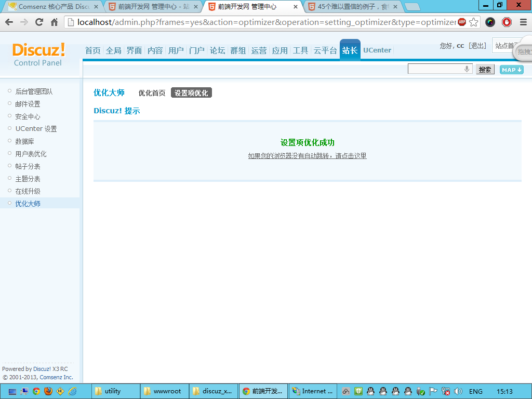Open the Chrome hamburger menu
This screenshot has height=399, width=532.
(523, 22)
